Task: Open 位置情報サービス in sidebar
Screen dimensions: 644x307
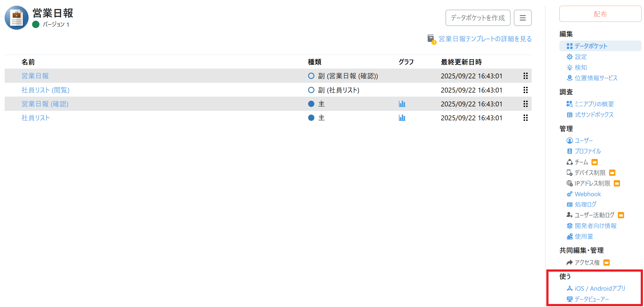Action: [596, 78]
